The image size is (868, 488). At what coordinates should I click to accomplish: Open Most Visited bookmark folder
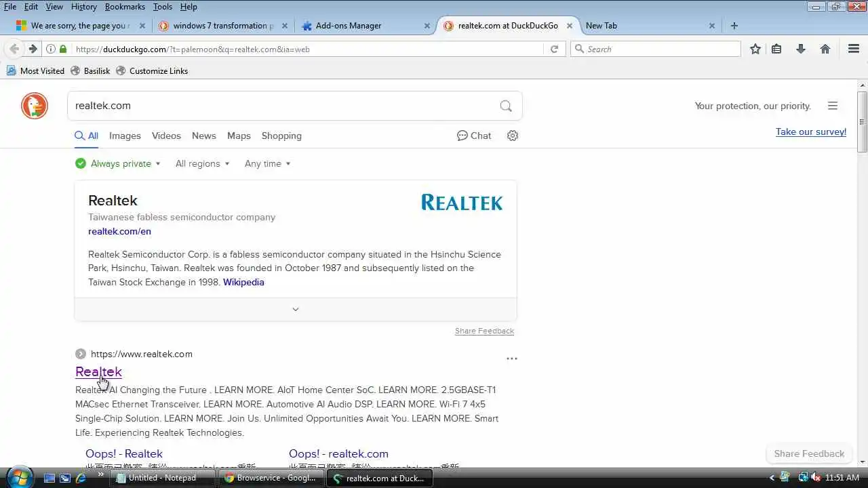35,70
